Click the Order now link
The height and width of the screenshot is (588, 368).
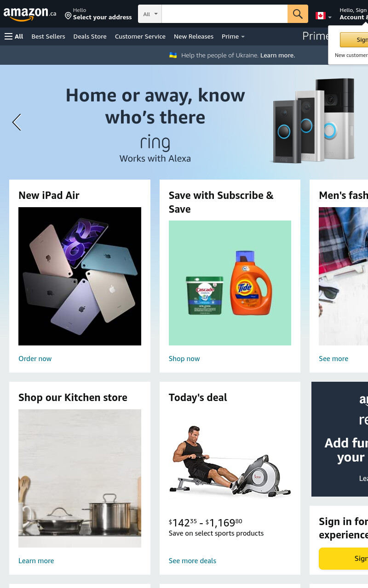click(x=35, y=359)
